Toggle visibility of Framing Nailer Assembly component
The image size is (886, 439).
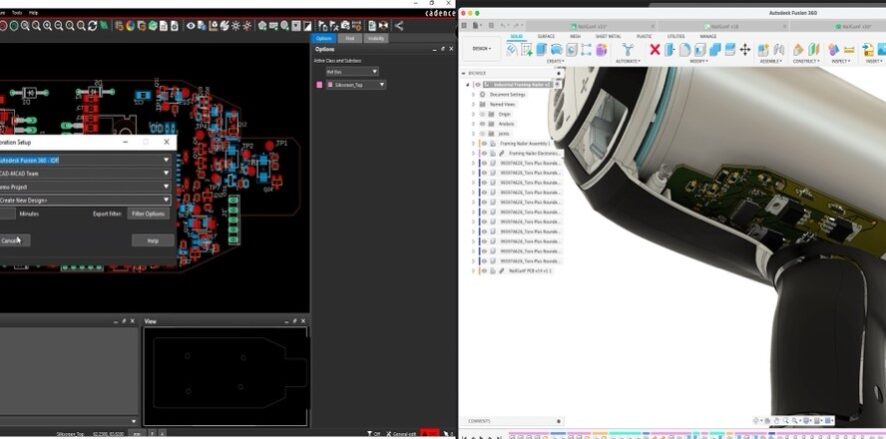[x=484, y=144]
